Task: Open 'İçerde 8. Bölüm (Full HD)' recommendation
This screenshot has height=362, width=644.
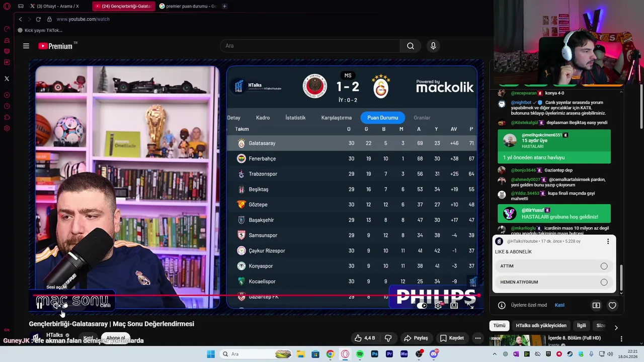Action: tap(574, 338)
